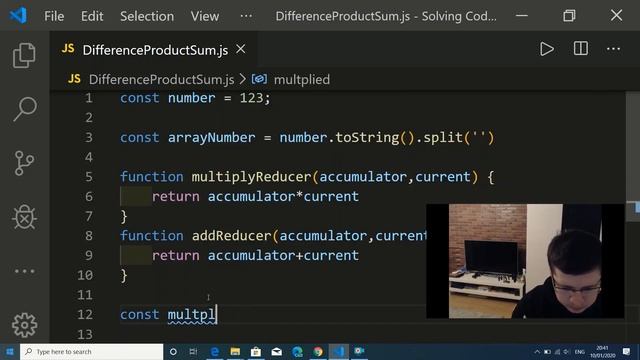Viewport: 640px width, 360px height.
Task: Open the Selection menu
Action: [x=147, y=16]
